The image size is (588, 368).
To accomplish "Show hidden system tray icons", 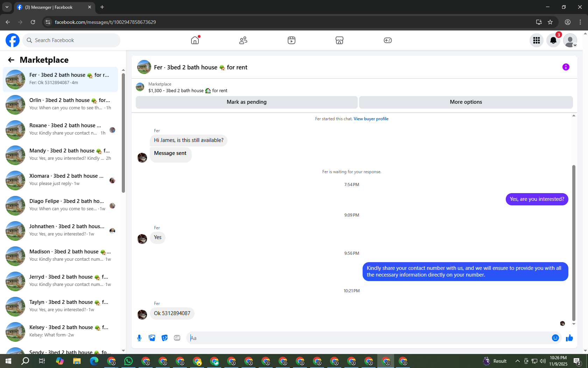I will [x=517, y=361].
